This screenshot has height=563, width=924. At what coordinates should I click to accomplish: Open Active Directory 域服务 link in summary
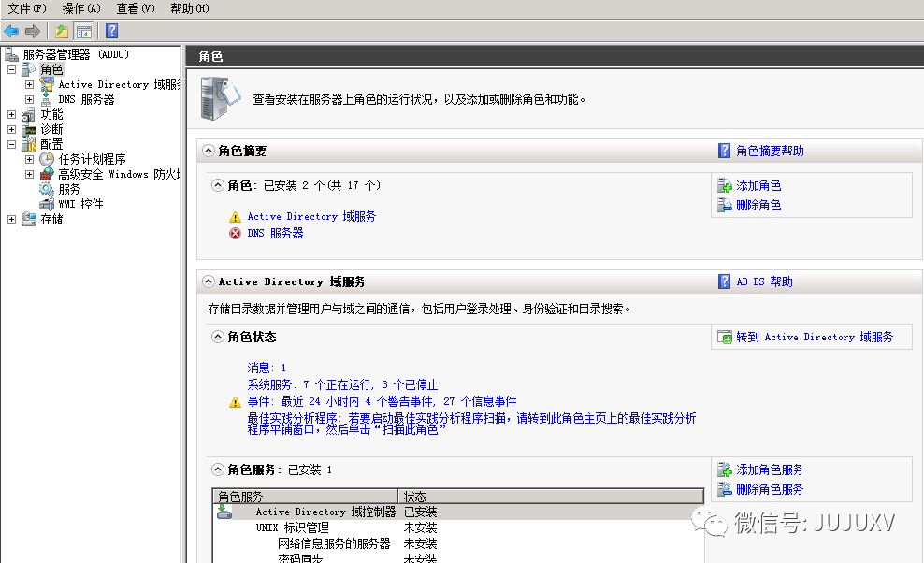[311, 216]
